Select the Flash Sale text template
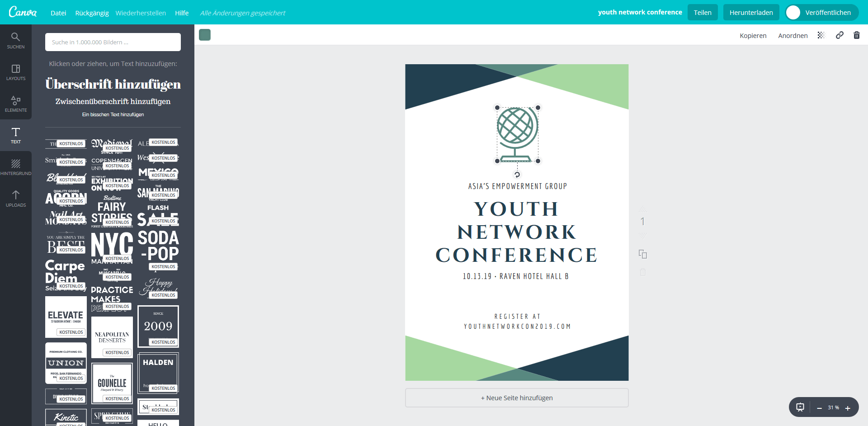The height and width of the screenshot is (426, 868). click(158, 215)
